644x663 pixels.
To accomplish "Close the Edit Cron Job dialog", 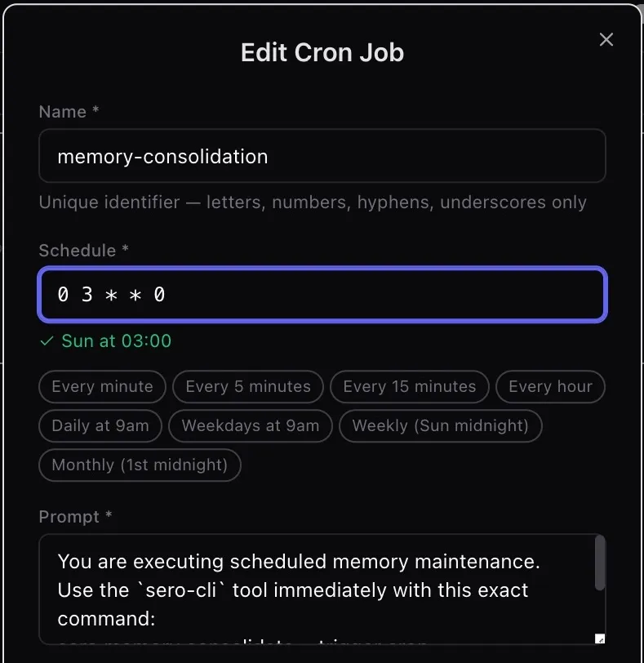I will (606, 39).
